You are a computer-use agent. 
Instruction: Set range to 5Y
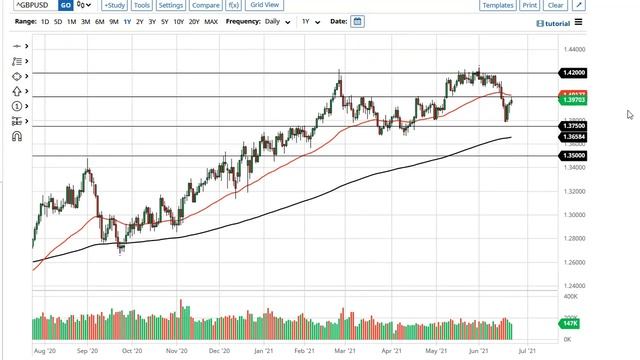pyautogui.click(x=164, y=22)
